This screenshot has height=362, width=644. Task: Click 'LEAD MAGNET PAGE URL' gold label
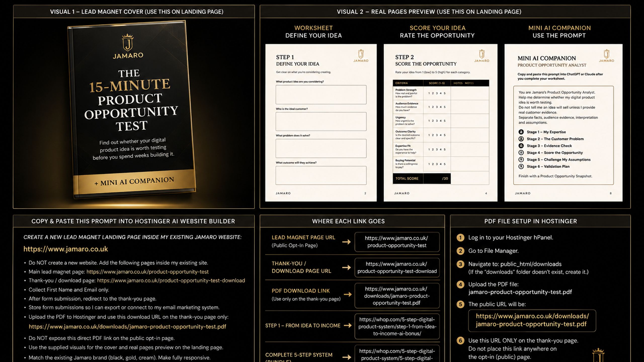click(303, 238)
